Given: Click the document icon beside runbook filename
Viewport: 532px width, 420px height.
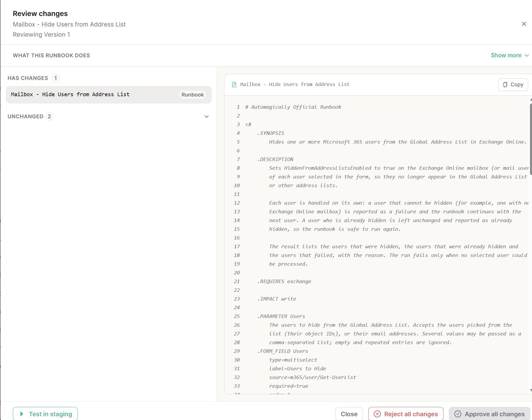Looking at the screenshot, I should [x=234, y=85].
